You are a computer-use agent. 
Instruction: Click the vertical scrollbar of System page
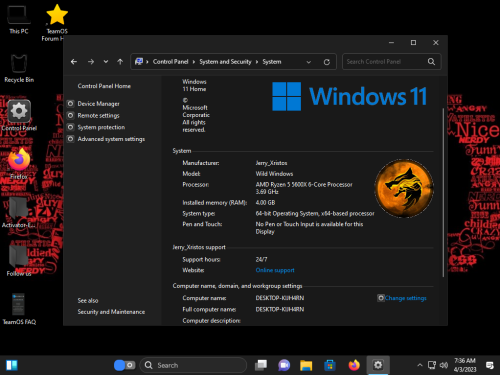coord(443,192)
